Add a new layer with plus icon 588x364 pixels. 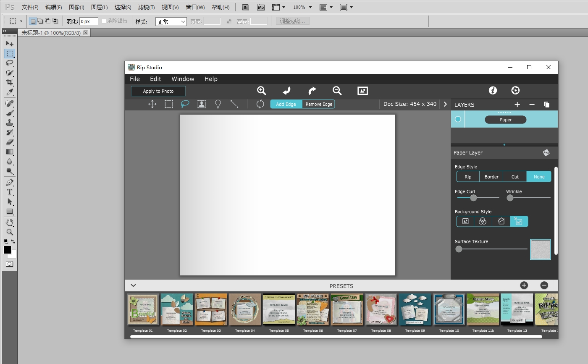coord(517,105)
